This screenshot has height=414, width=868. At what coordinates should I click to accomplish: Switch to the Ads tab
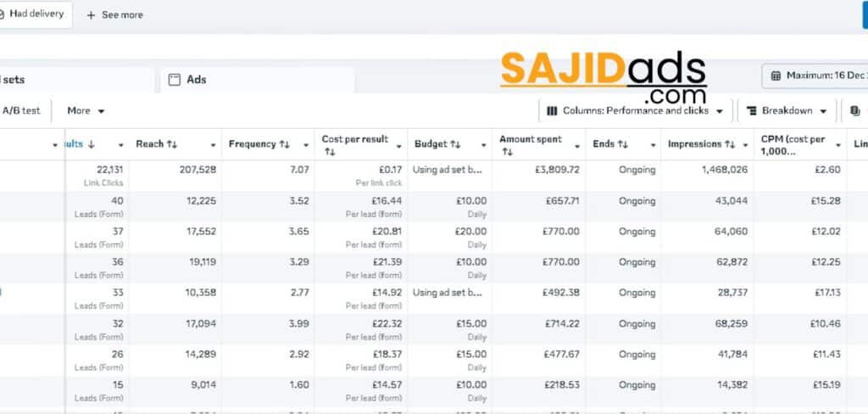[196, 80]
